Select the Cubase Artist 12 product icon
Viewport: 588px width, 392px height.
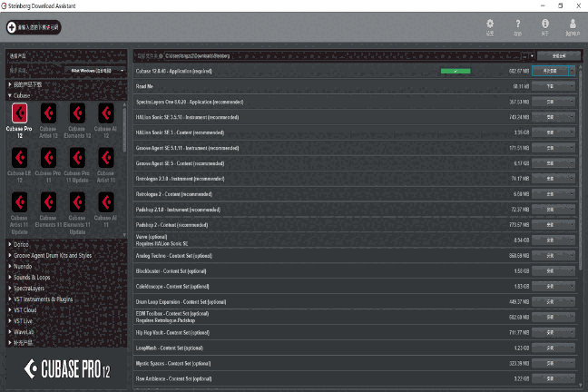click(48, 113)
